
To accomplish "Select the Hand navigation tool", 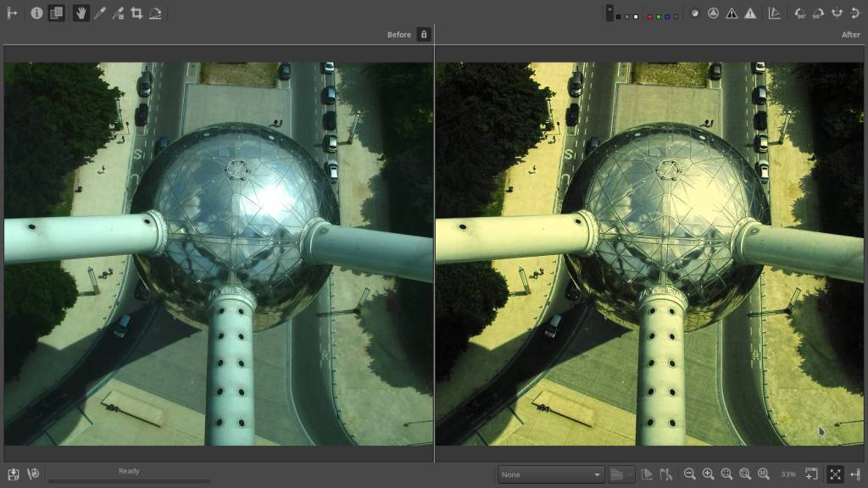I will (x=81, y=13).
